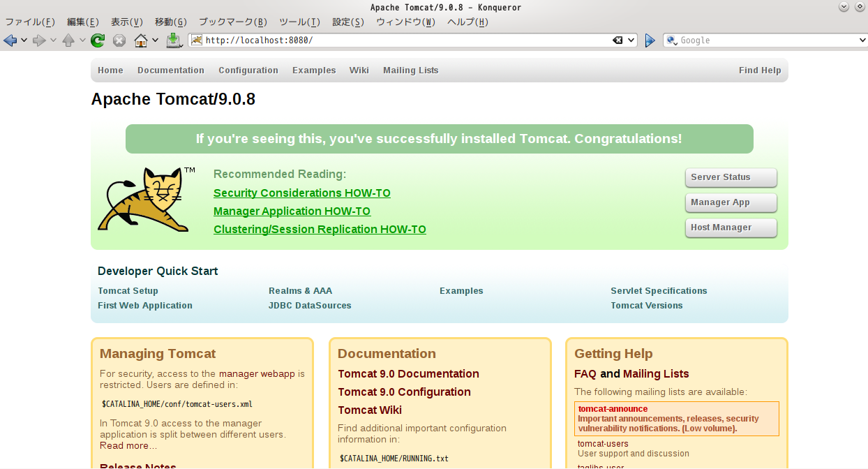Click the manager webapp link
Screen dimensions: 868x469
pos(257,374)
